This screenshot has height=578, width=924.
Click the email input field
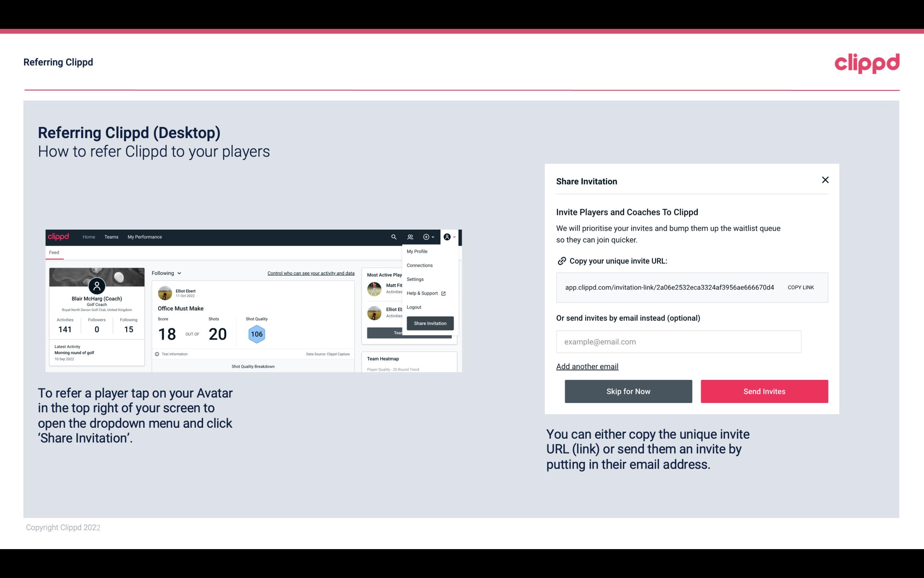pos(678,341)
